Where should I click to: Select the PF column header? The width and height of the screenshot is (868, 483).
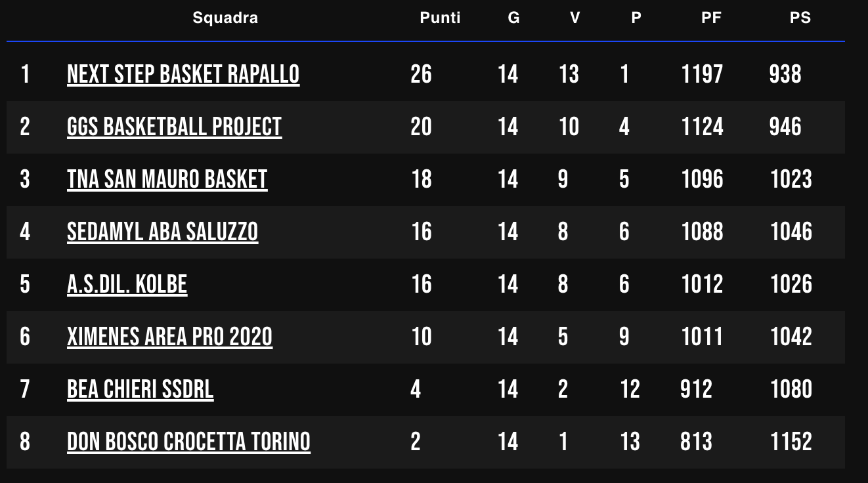pyautogui.click(x=711, y=18)
